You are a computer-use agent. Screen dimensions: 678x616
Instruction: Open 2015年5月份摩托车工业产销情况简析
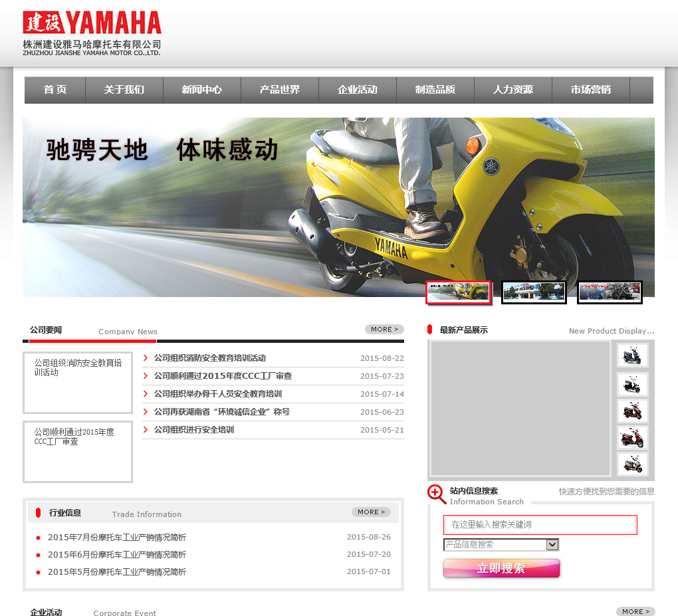117,572
